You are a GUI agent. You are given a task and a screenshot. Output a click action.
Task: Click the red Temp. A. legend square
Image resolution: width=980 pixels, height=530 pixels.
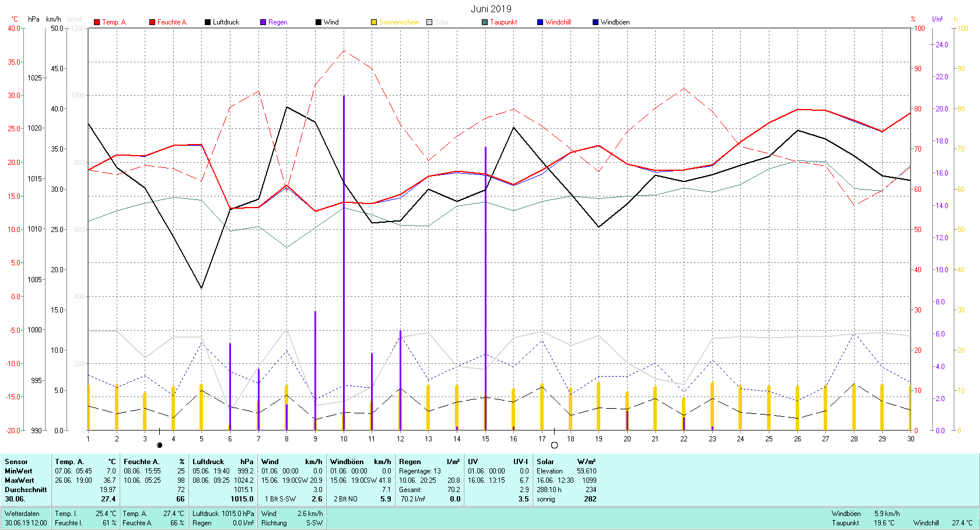pyautogui.click(x=97, y=22)
